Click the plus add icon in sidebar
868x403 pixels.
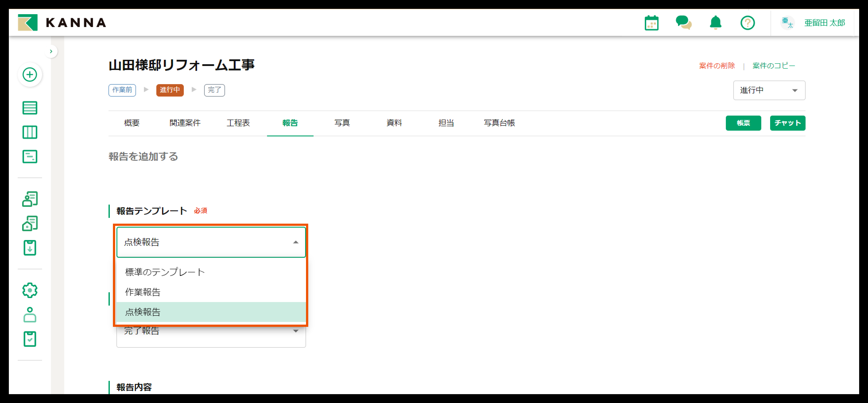(30, 74)
